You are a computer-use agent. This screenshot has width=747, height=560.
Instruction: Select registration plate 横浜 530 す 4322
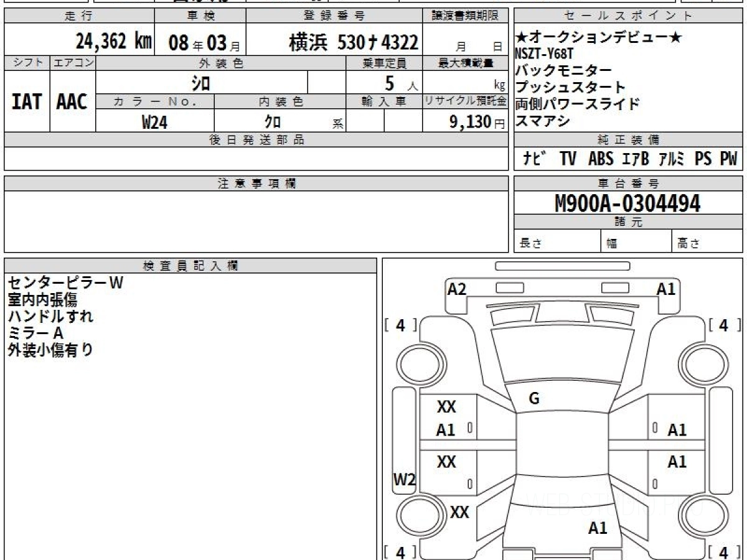tap(354, 42)
